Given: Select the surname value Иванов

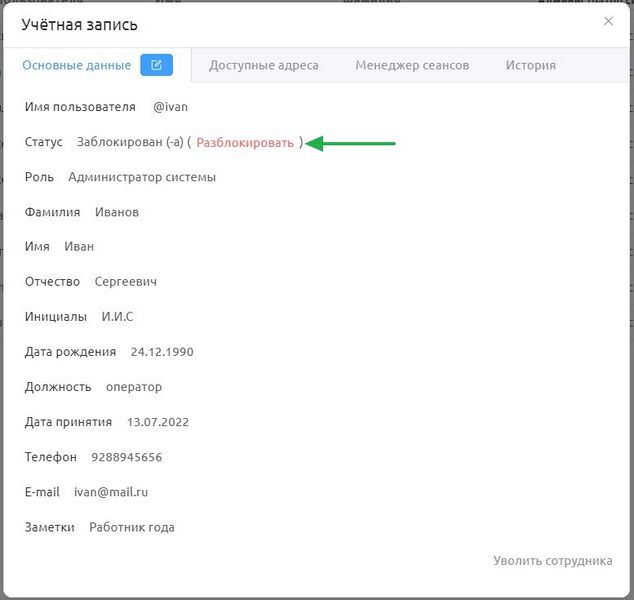Looking at the screenshot, I should [x=117, y=212].
